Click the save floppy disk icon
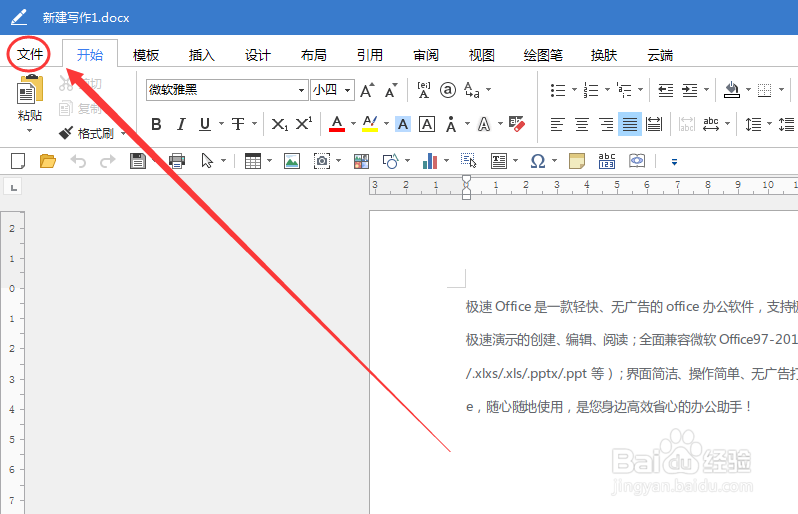This screenshot has width=798, height=514. 138,161
